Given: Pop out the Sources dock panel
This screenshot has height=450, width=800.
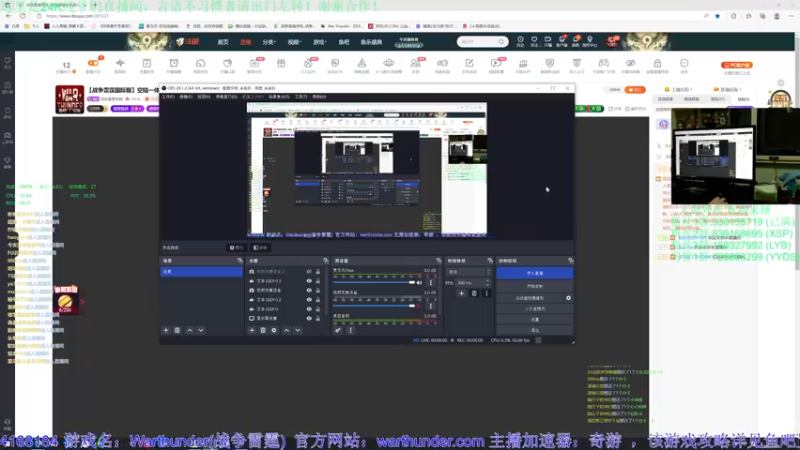Looking at the screenshot, I should tap(326, 261).
